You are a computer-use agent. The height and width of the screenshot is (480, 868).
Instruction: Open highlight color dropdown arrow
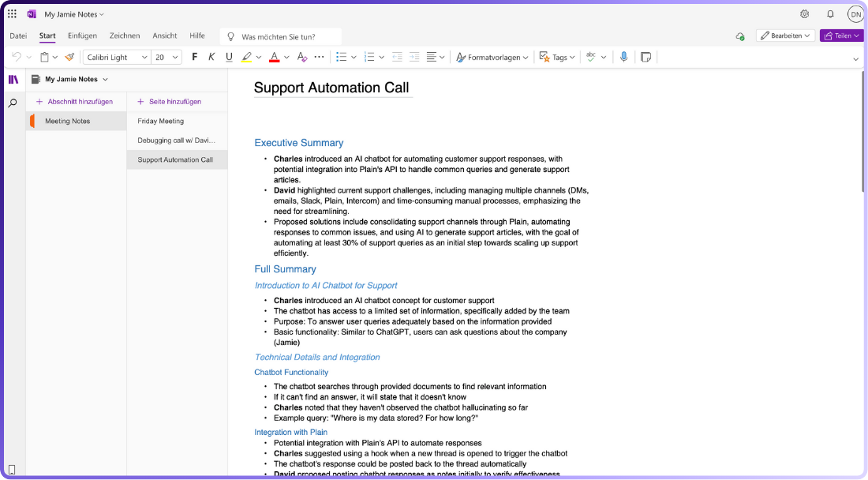[x=259, y=57]
